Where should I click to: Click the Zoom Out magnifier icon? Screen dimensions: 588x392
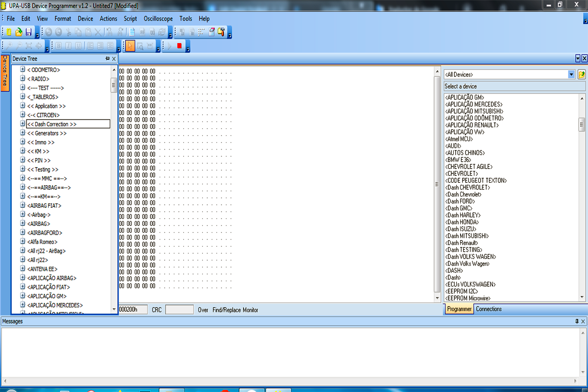pos(19,46)
